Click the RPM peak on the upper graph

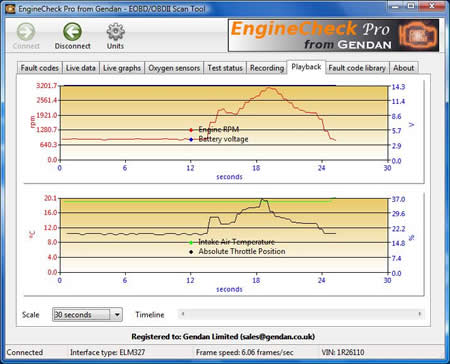[x=269, y=88]
